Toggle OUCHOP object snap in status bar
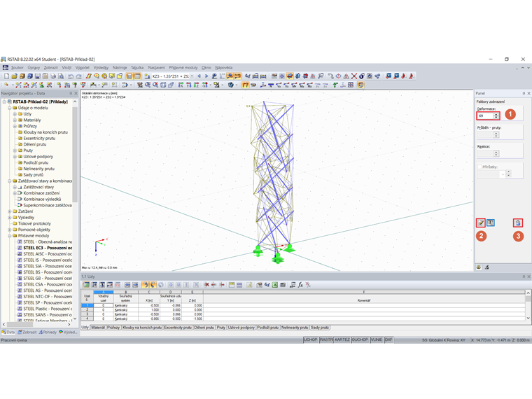This screenshot has height=399, width=532. [360, 339]
